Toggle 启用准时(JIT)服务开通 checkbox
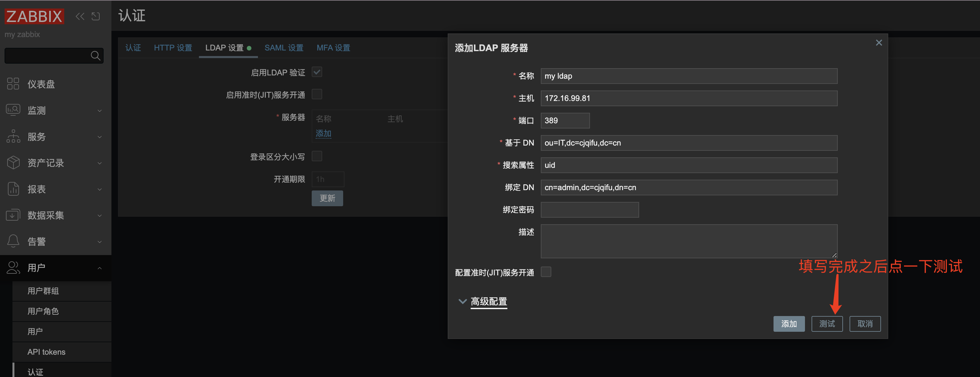The width and height of the screenshot is (980, 377). 317,94
